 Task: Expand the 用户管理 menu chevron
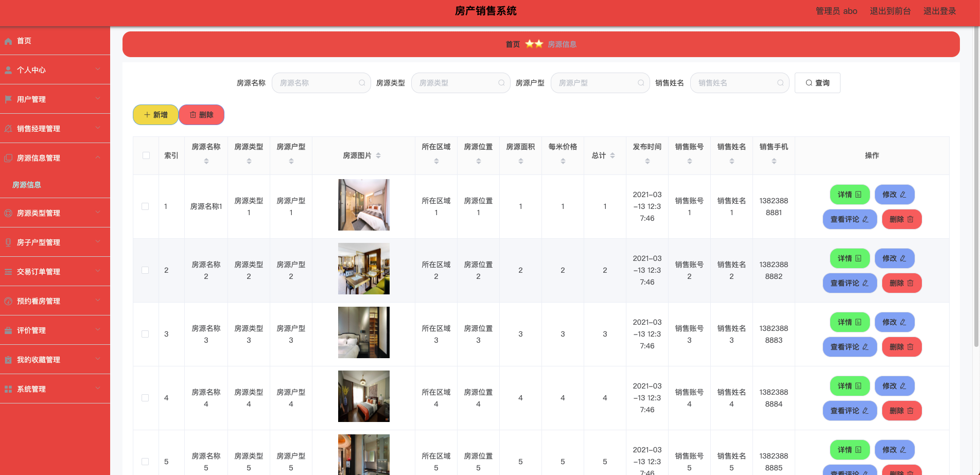click(x=98, y=98)
